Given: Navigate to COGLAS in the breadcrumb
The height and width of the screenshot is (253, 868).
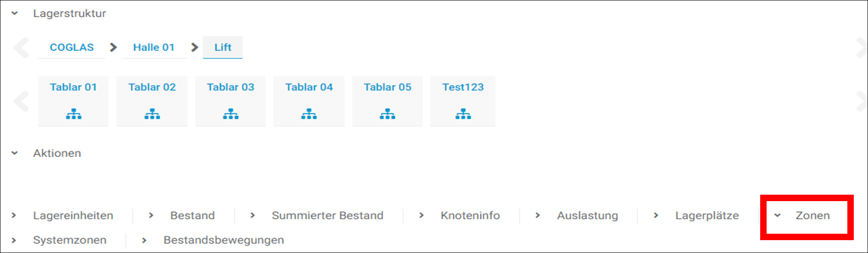Looking at the screenshot, I should coord(72,47).
